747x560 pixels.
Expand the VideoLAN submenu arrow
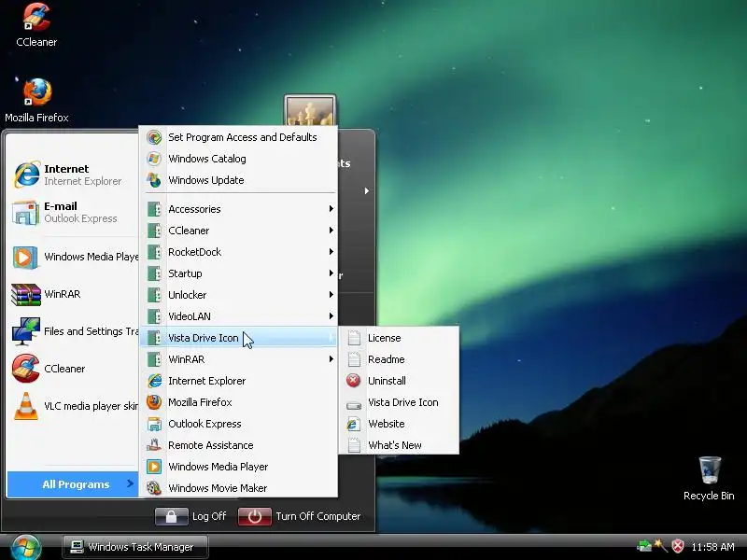331,315
